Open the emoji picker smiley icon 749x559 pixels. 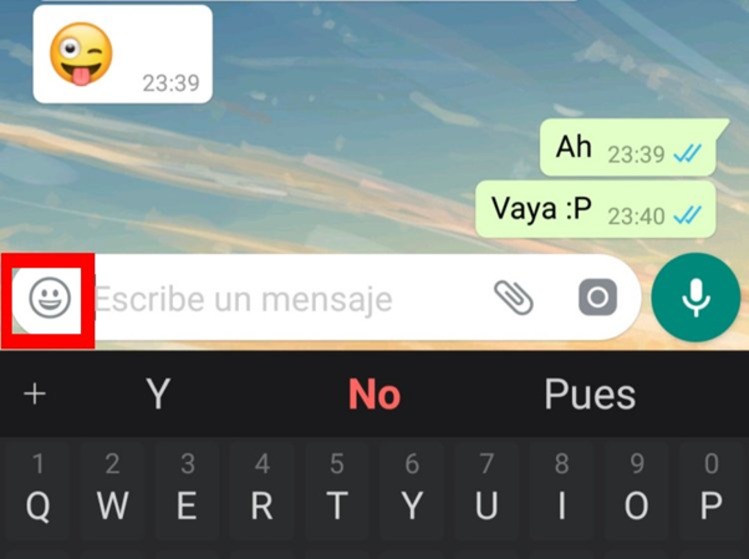(50, 298)
